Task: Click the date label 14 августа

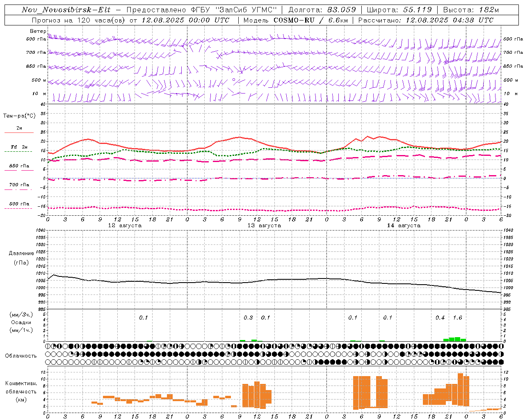Action: coord(404,226)
